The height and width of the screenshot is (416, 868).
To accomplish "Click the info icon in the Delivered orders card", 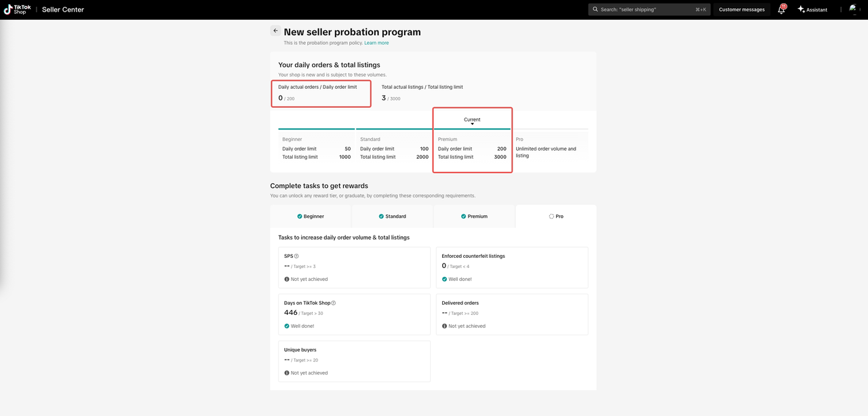I will tap(444, 326).
